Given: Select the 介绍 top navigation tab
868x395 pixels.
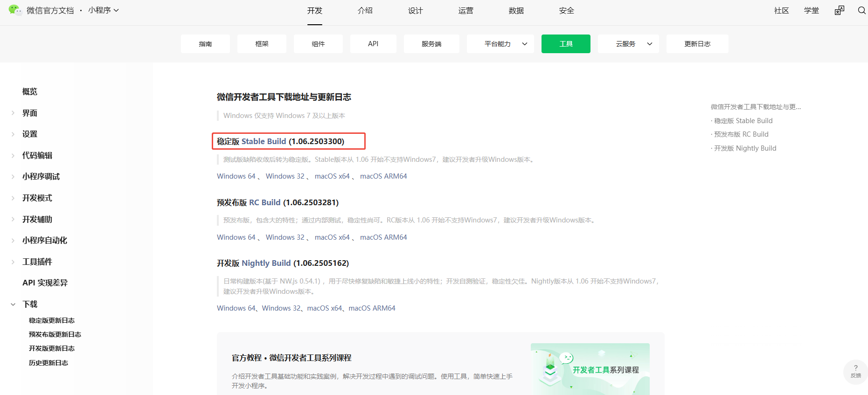Looking at the screenshot, I should point(365,11).
